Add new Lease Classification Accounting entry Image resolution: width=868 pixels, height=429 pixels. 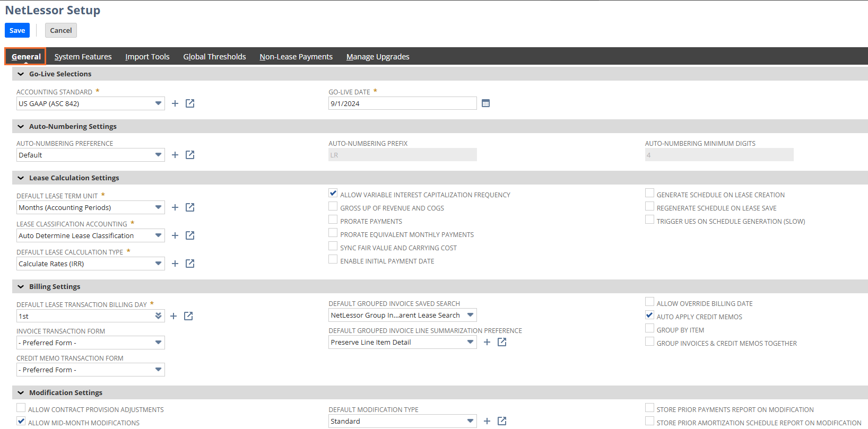[x=175, y=235]
